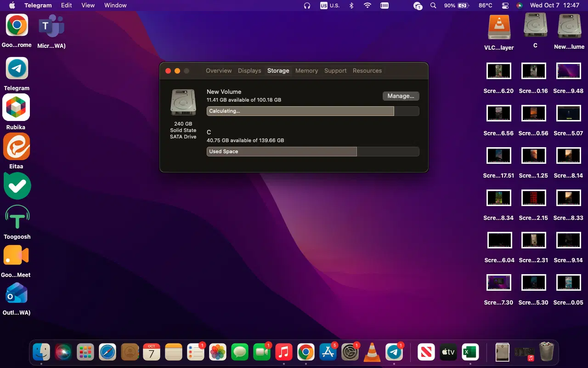Click the C drive Used Space bar
This screenshot has width=588, height=368.
click(313, 151)
